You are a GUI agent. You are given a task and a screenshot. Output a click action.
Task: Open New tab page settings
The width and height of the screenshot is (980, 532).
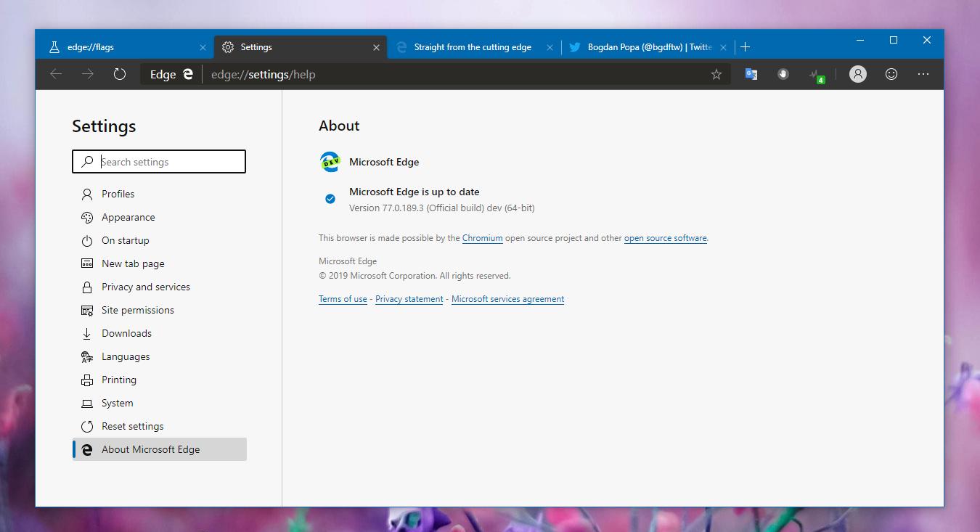(x=160, y=263)
